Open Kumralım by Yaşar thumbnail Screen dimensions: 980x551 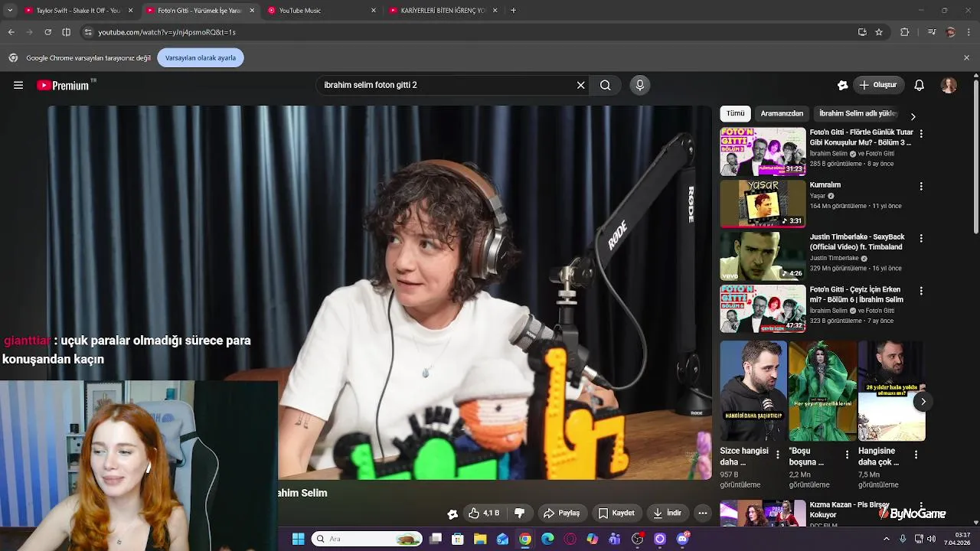click(763, 204)
